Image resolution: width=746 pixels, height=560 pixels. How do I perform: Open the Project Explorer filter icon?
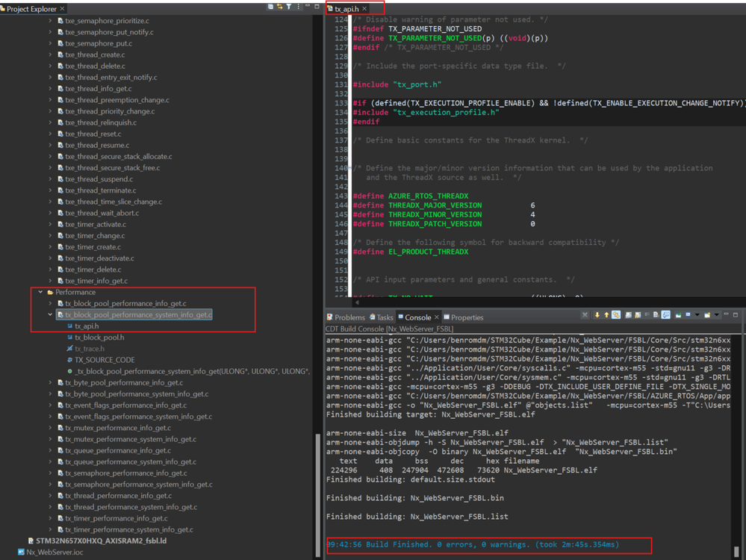click(x=289, y=7)
